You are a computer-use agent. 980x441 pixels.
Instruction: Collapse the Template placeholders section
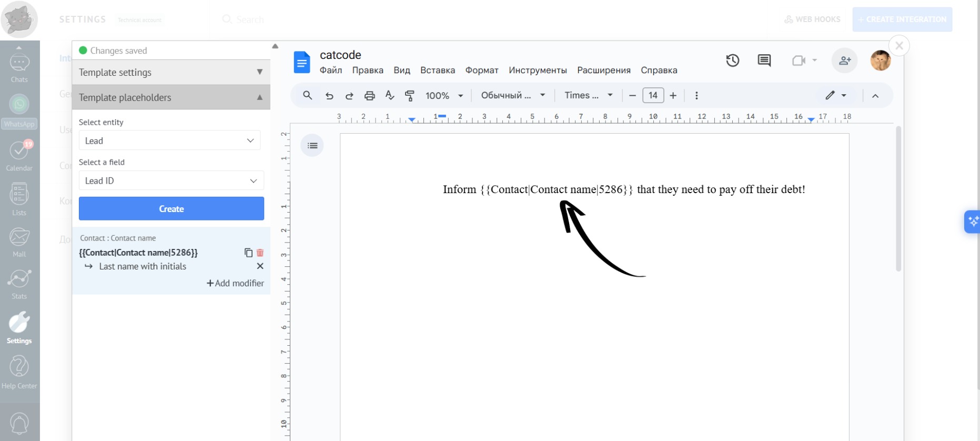(259, 97)
